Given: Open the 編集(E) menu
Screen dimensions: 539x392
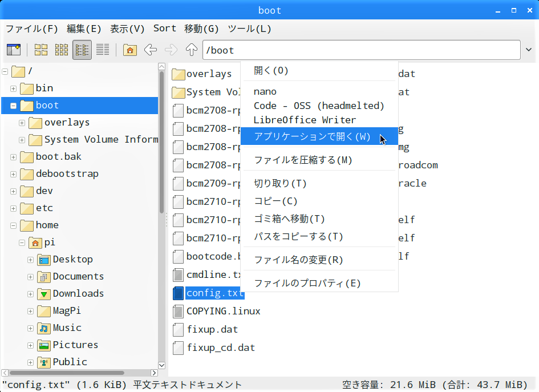Looking at the screenshot, I should point(84,29).
